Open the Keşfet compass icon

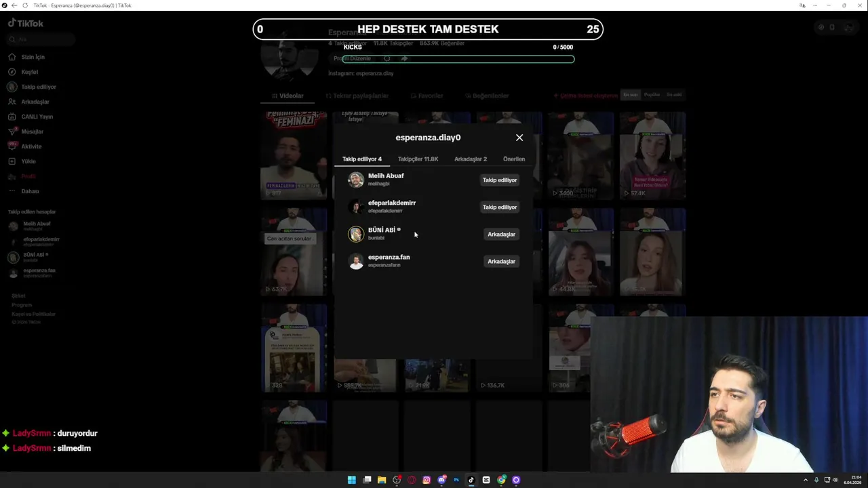click(x=12, y=72)
